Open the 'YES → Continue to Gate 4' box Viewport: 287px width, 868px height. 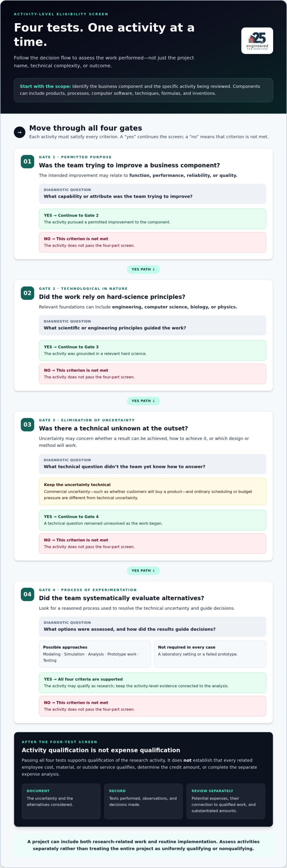tap(153, 520)
